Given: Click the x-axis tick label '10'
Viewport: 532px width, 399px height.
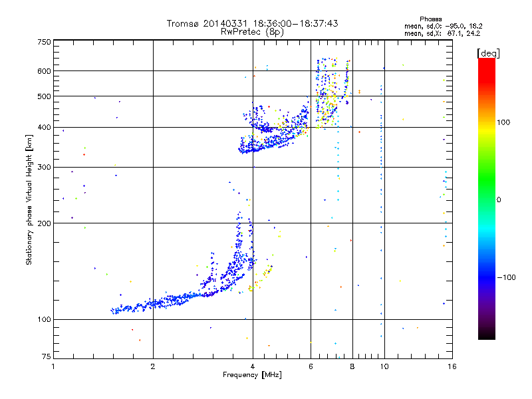Looking at the screenshot, I should pos(384,366).
